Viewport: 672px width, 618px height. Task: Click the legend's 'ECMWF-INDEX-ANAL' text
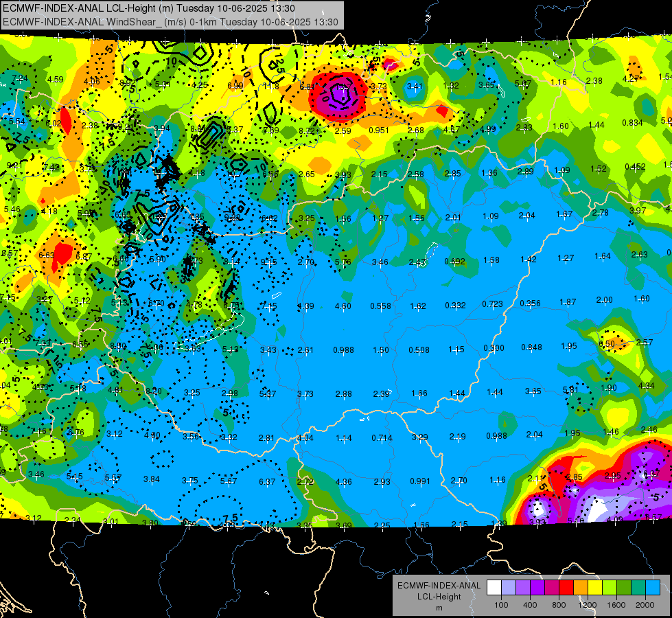point(439,586)
